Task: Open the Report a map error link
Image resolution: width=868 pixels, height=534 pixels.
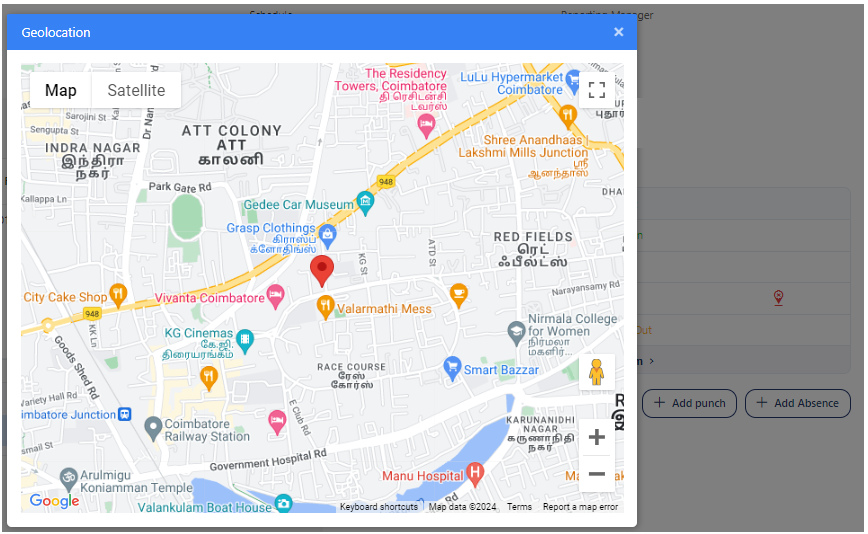Action: pos(580,507)
